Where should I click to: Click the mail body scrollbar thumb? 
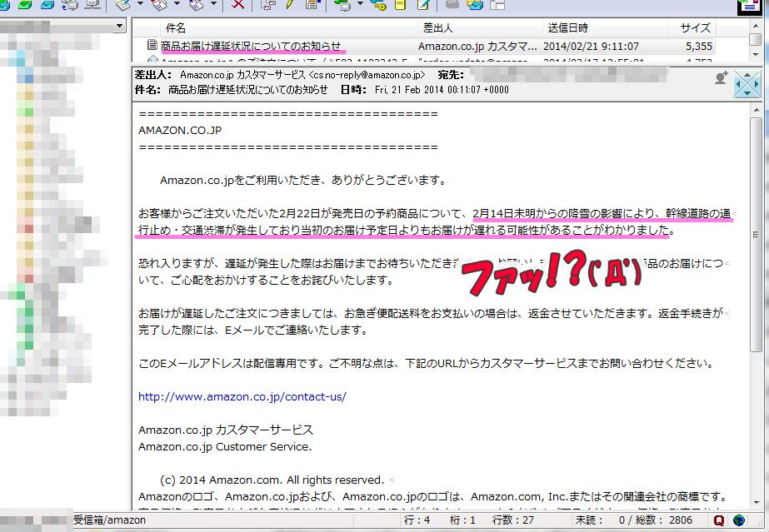coord(755,235)
